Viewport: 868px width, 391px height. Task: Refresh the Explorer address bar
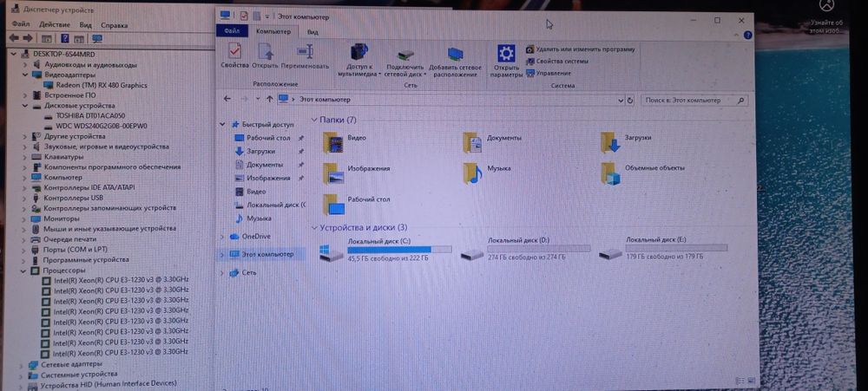629,100
